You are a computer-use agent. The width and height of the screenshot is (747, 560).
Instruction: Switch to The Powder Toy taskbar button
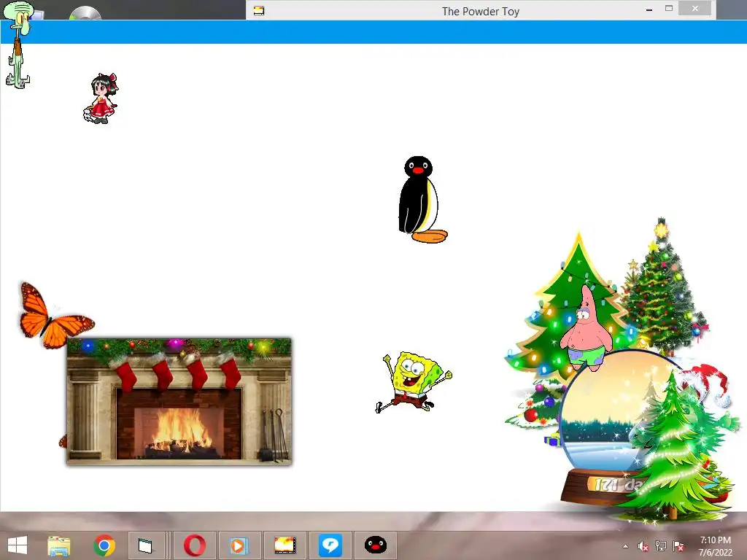pyautogui.click(x=285, y=545)
